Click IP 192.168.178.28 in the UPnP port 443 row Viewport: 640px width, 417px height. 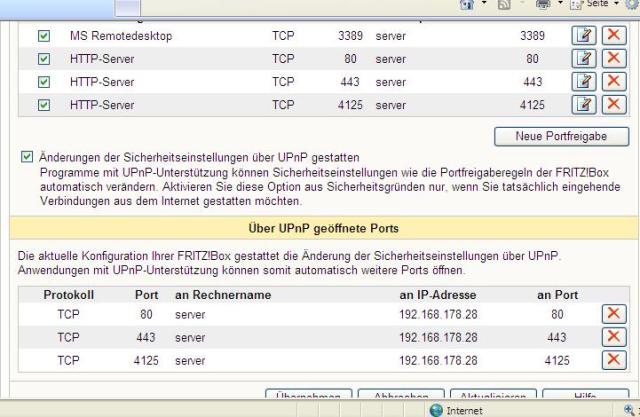tap(438, 338)
